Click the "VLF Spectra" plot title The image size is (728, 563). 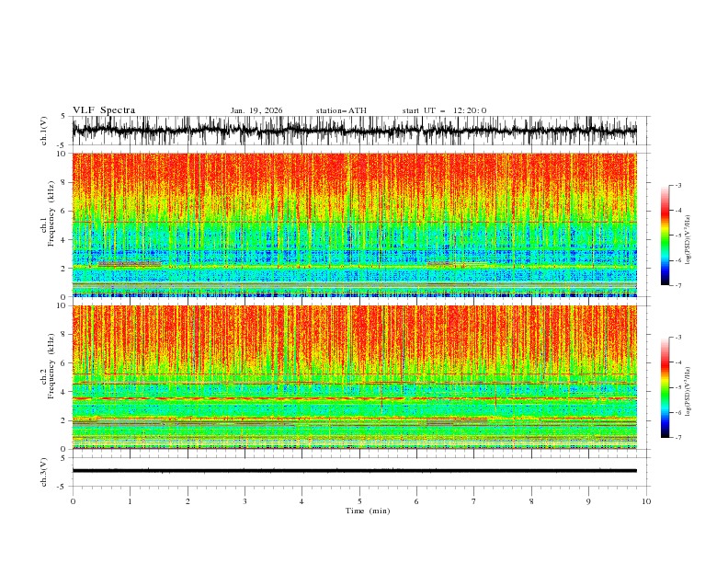click(104, 110)
